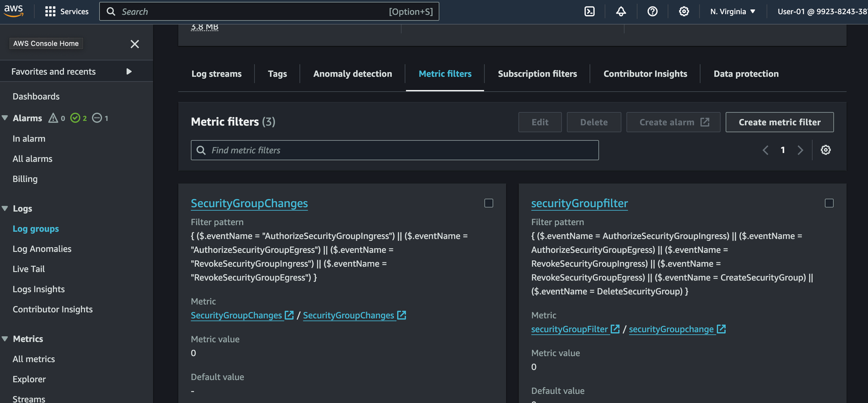Open the securityGroupchange metric link
868x403 pixels.
(671, 329)
